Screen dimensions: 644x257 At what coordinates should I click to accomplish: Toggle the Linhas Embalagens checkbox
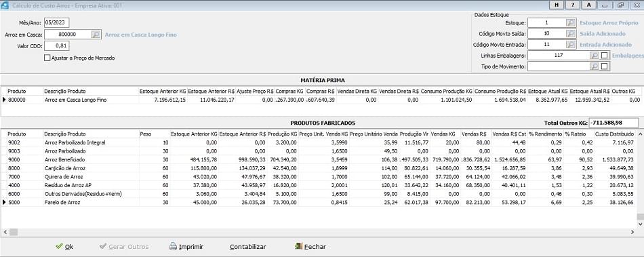tap(605, 56)
